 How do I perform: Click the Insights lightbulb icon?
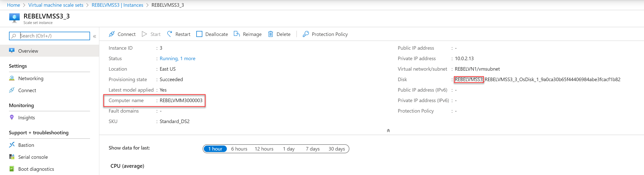(x=12, y=117)
